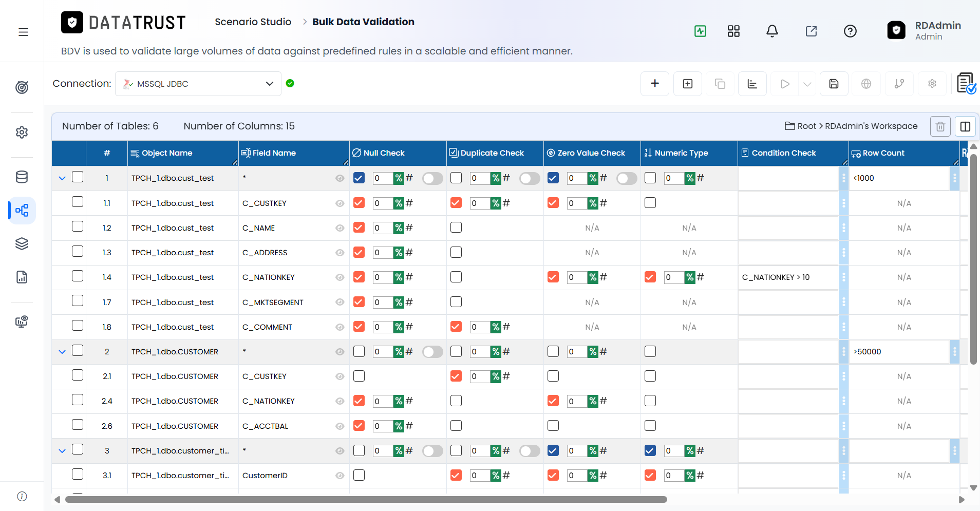
Task: Click the Scenario Studio breadcrumb
Action: tap(253, 22)
